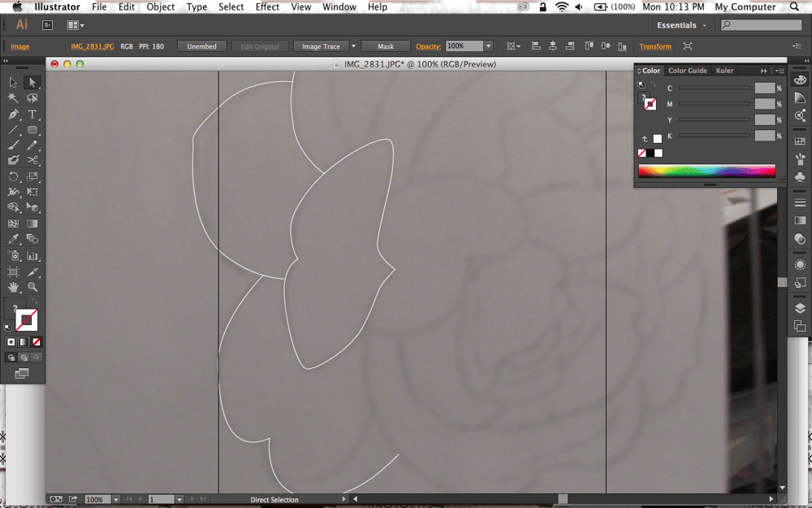
Task: Toolbox: change screen mode at bottom
Action: (x=22, y=374)
